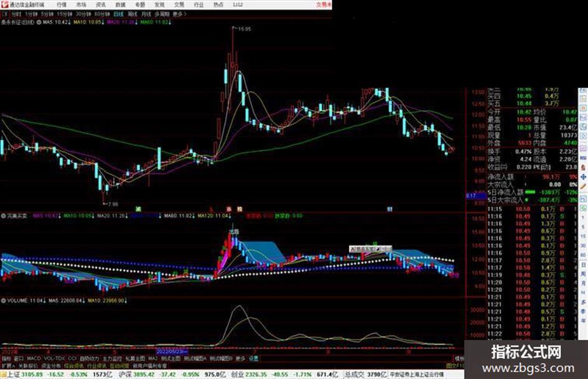Expand the 扩展 panel toggle
The height and width of the screenshot is (379, 588).
click(x=8, y=365)
